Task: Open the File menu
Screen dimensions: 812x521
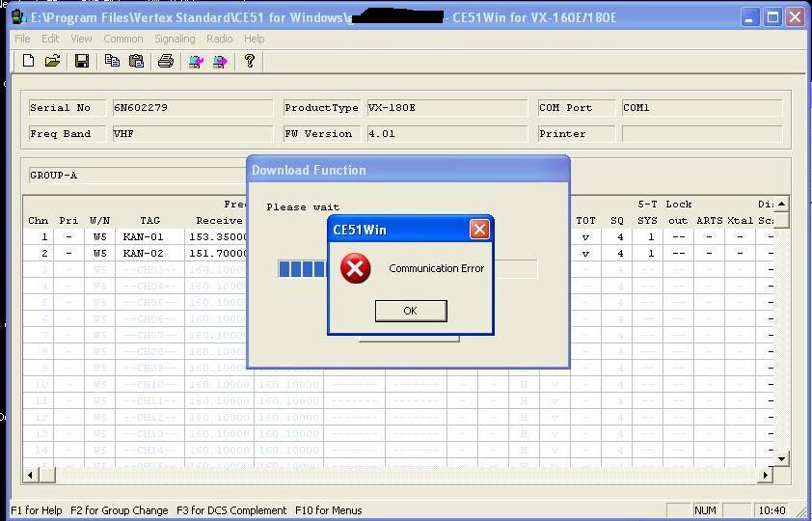Action: pyautogui.click(x=22, y=39)
